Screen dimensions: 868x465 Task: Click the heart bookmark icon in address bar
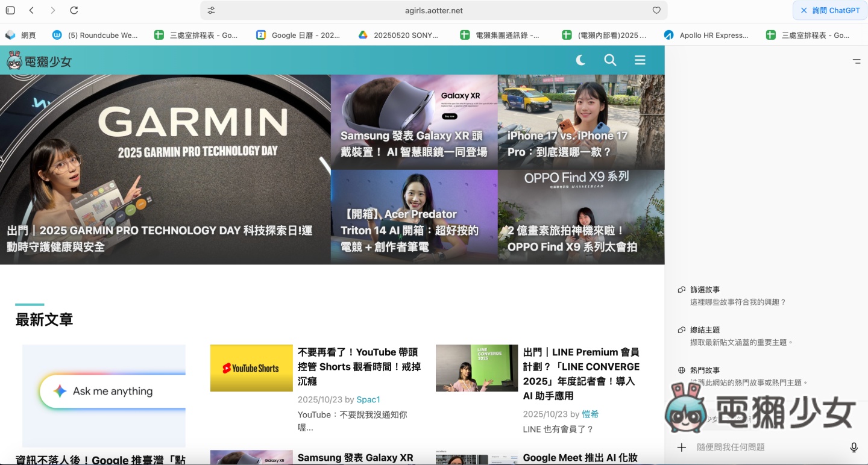pos(656,10)
